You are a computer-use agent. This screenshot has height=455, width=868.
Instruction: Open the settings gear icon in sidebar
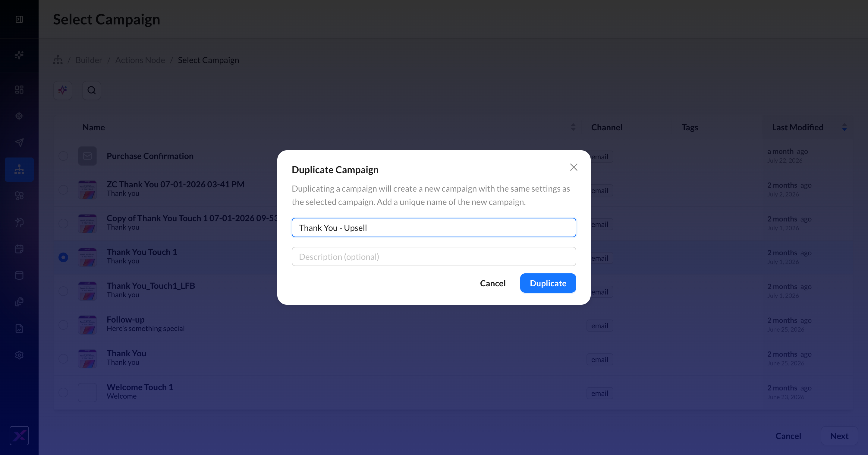(x=19, y=355)
